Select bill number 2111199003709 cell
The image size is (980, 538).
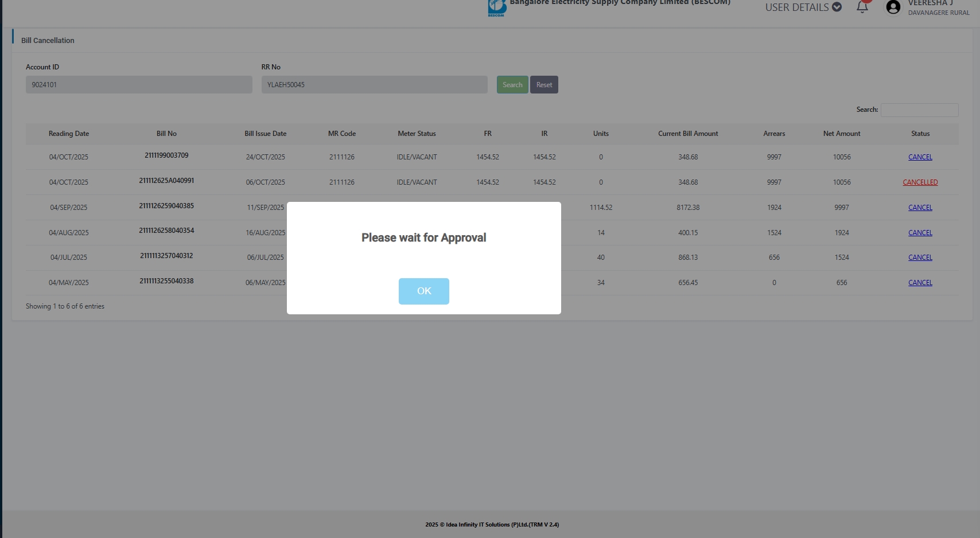[166, 155]
